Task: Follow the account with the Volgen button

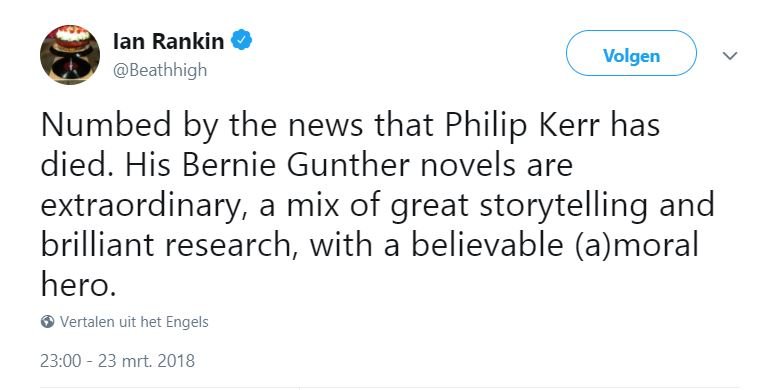Action: click(x=631, y=53)
